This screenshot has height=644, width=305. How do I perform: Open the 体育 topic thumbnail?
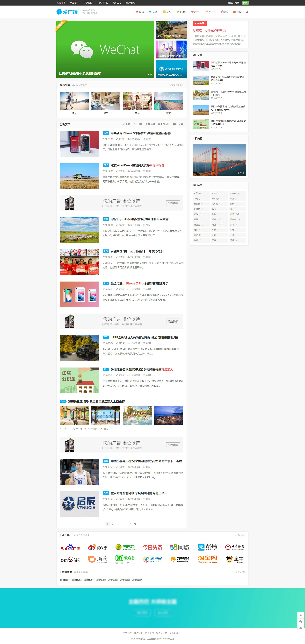(74, 101)
